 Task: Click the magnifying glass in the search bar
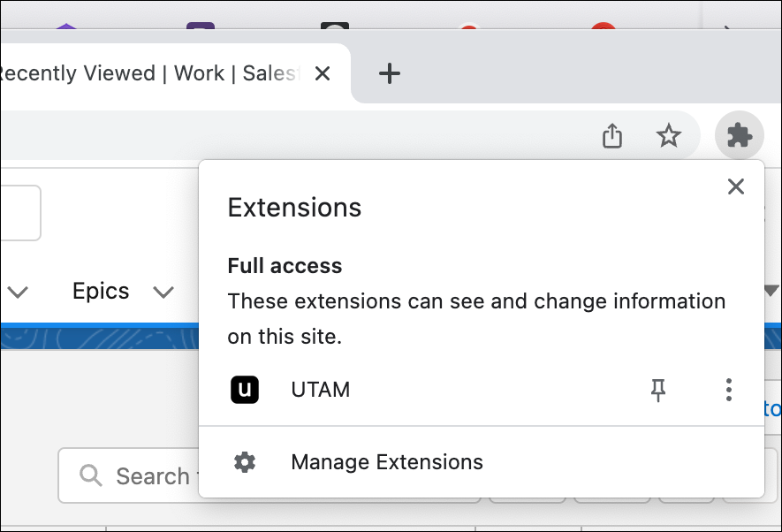tap(89, 475)
